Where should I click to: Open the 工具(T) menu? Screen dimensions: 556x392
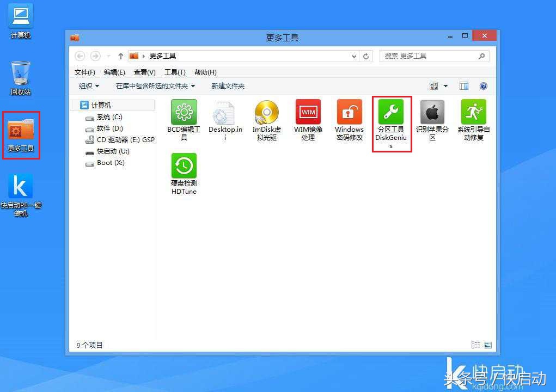click(174, 72)
